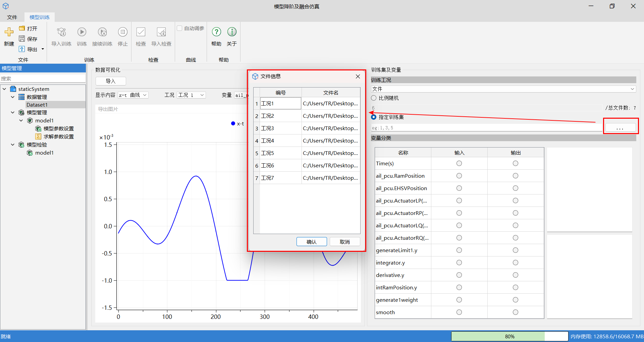Click the 新建 (New) plus icon
The width and height of the screenshot is (644, 342).
click(x=9, y=32)
